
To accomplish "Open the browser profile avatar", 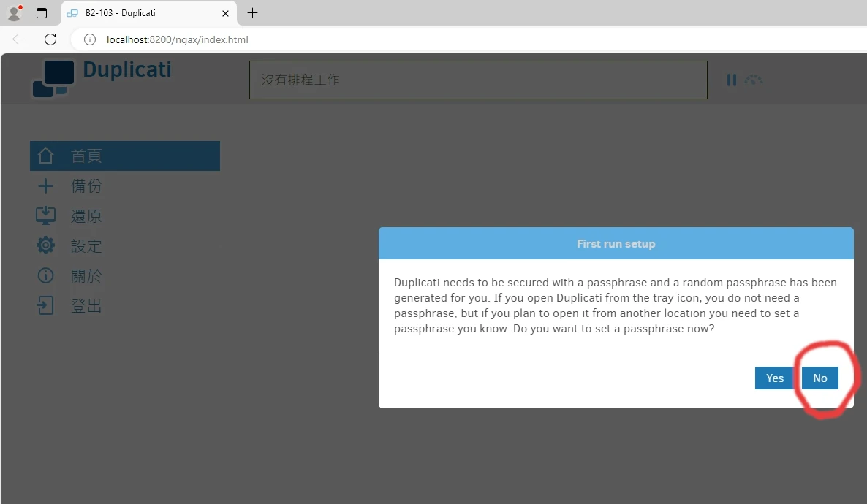I will coord(14,13).
